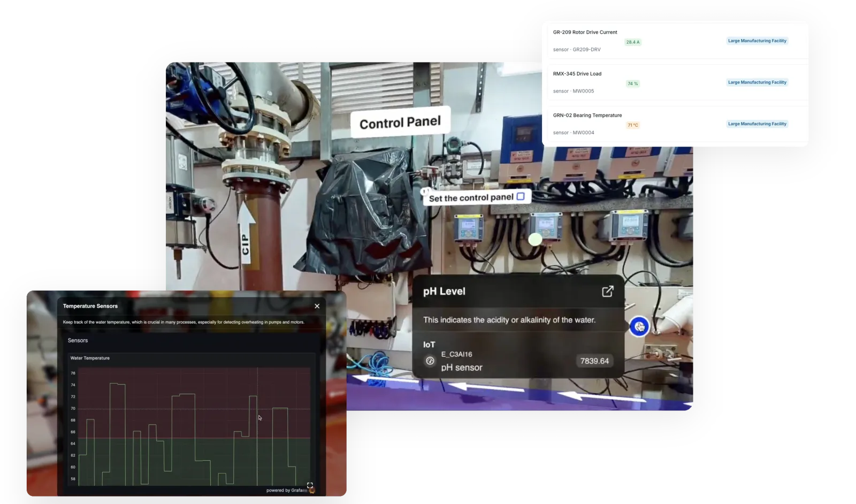Click the 28.4 A value badge
856x504 pixels.
point(633,42)
